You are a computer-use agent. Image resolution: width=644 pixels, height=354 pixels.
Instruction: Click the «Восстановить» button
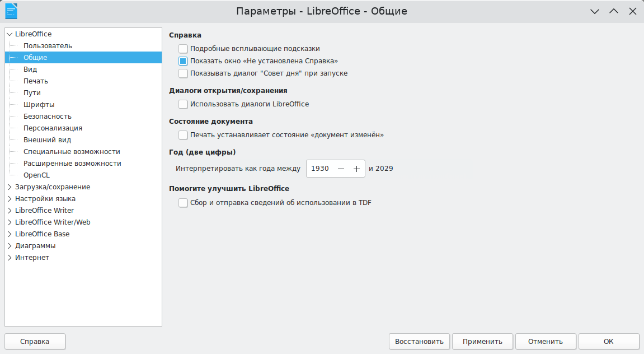click(x=419, y=342)
